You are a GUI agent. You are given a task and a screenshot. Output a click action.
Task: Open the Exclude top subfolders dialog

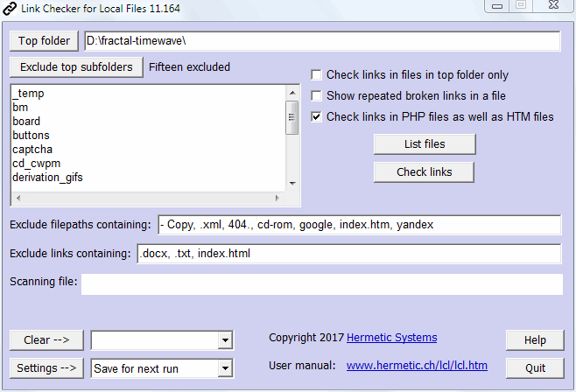pos(76,67)
